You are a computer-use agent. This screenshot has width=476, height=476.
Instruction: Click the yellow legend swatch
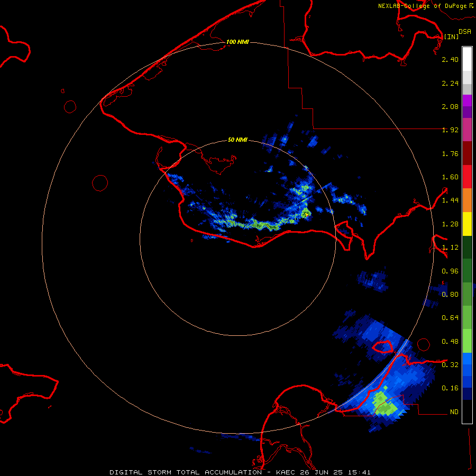coord(467,224)
